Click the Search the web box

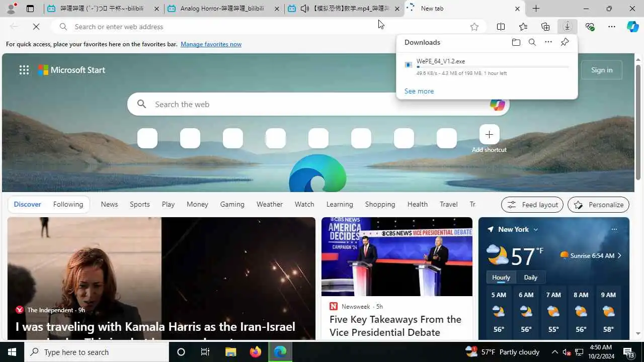[x=319, y=104]
